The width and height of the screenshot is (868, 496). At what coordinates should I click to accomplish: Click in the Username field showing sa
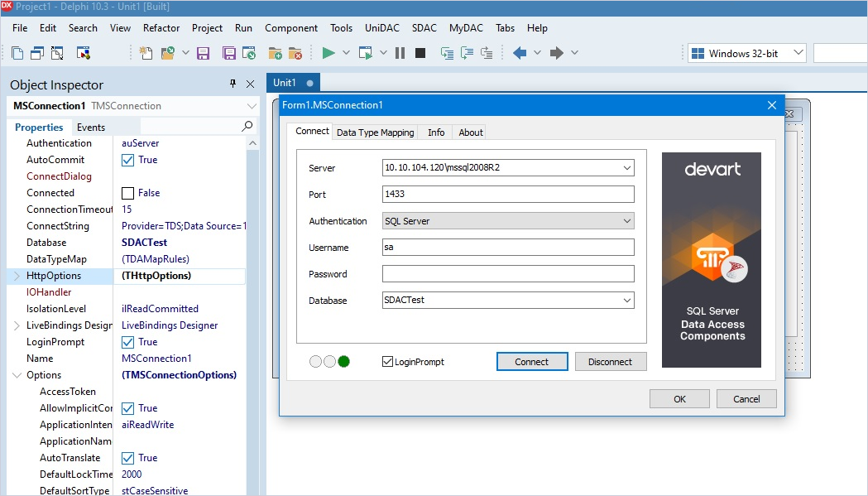pos(507,247)
